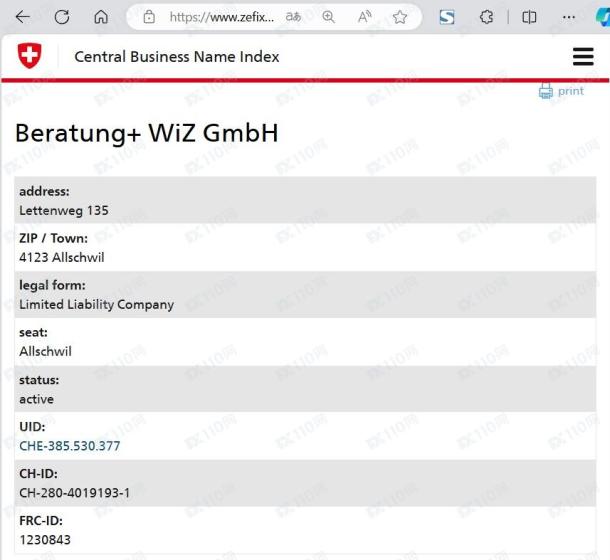Open the blue S extension icon
This screenshot has width=610, height=560.
[447, 17]
